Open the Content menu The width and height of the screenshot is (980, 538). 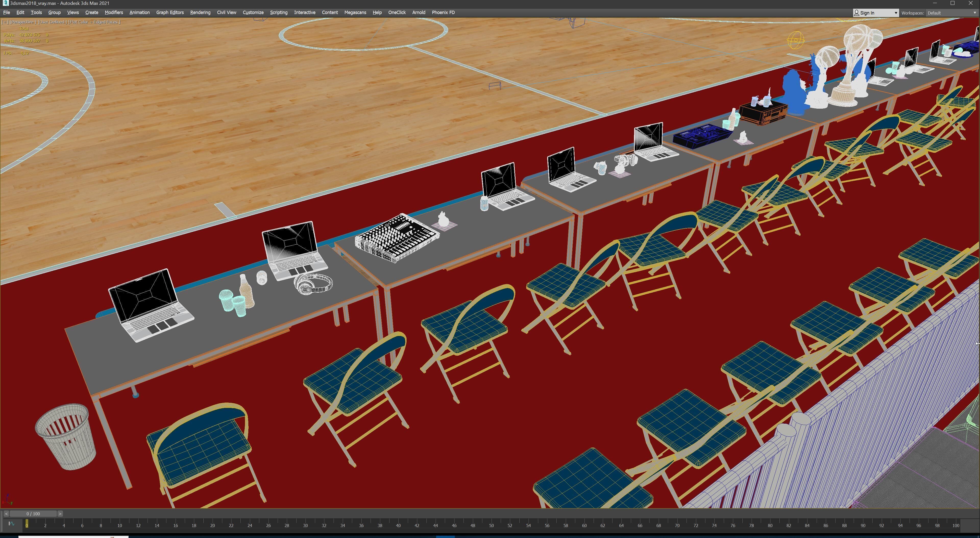point(329,12)
